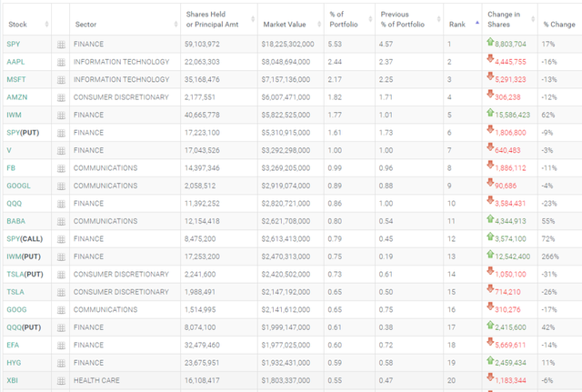Open the EFA stock link
The image size is (582, 392).
coord(13,346)
